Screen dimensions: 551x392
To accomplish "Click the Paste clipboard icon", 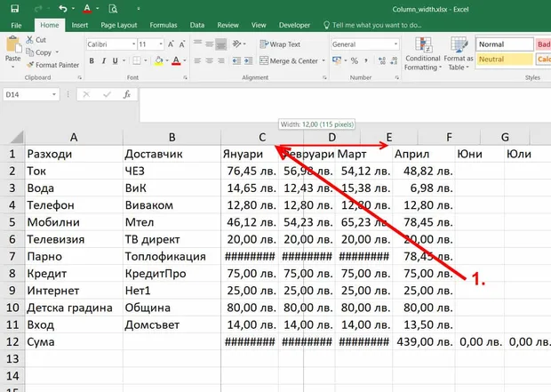I will pyautogui.click(x=13, y=45).
